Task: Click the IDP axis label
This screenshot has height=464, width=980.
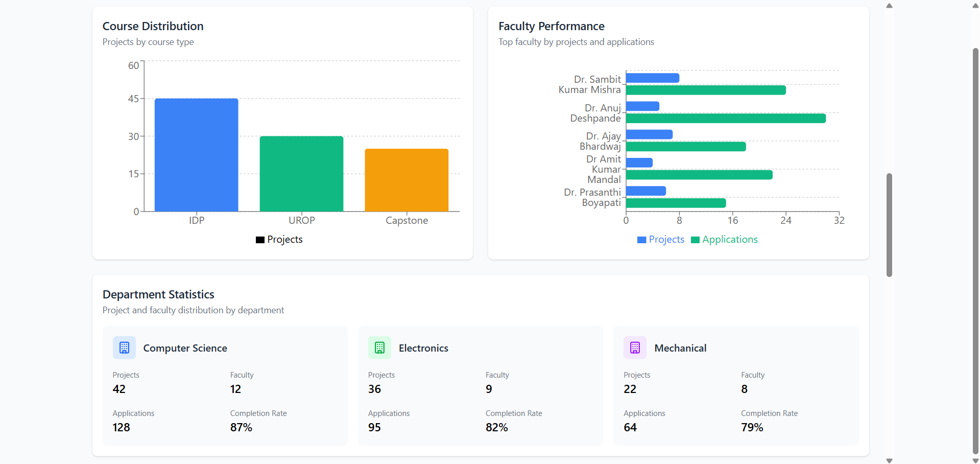Action: tap(197, 220)
